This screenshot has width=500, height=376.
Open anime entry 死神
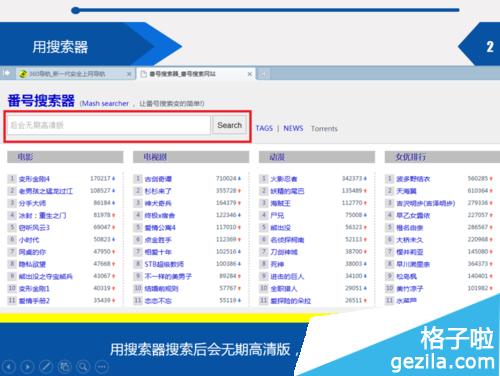[x=277, y=264]
